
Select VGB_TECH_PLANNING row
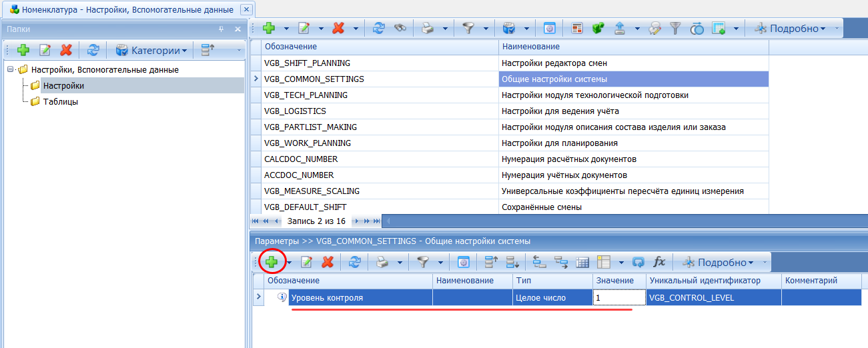510,95
